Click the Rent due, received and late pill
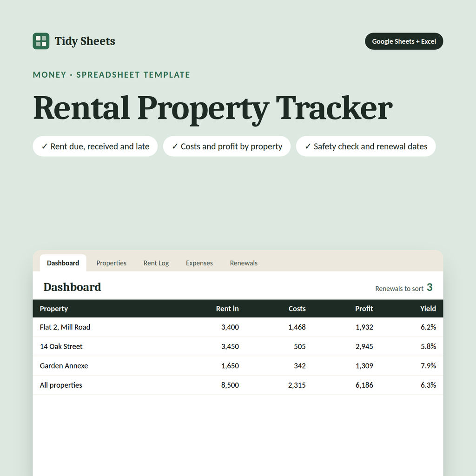This screenshot has width=476, height=476. click(95, 146)
